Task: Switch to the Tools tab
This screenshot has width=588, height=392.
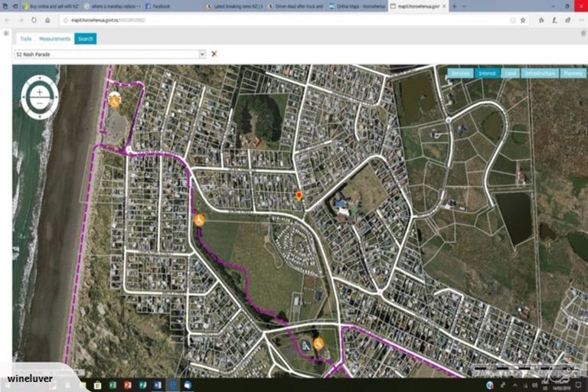Action: [26, 38]
